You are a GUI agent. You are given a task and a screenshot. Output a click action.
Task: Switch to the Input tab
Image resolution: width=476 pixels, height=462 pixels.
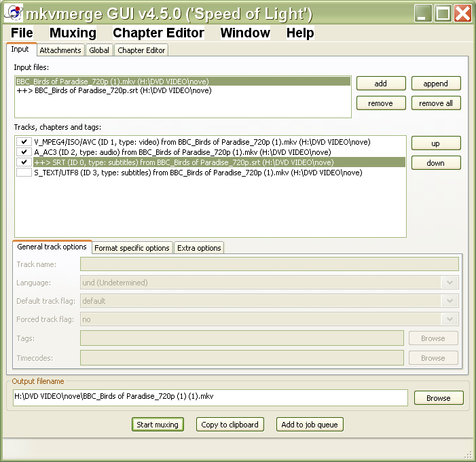point(20,49)
